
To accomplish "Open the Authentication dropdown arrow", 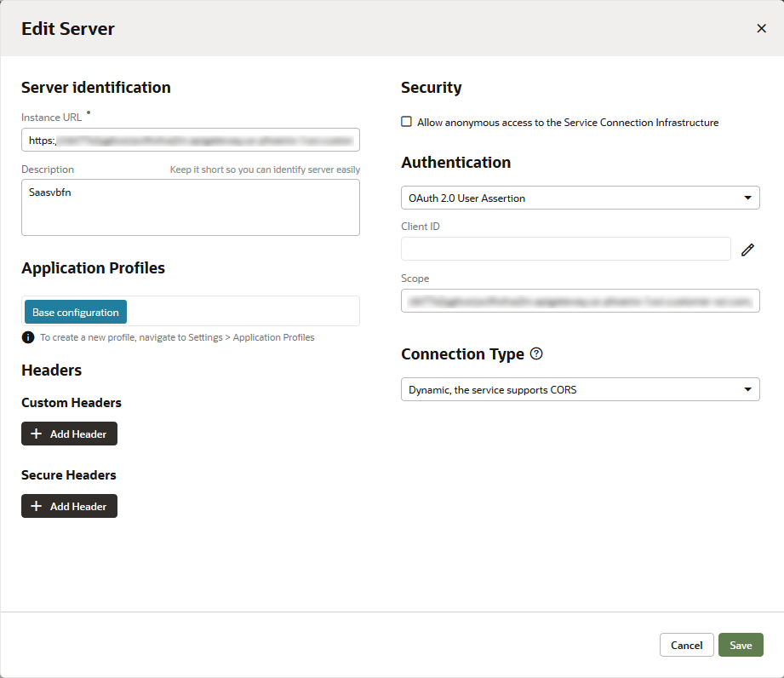I will click(747, 198).
